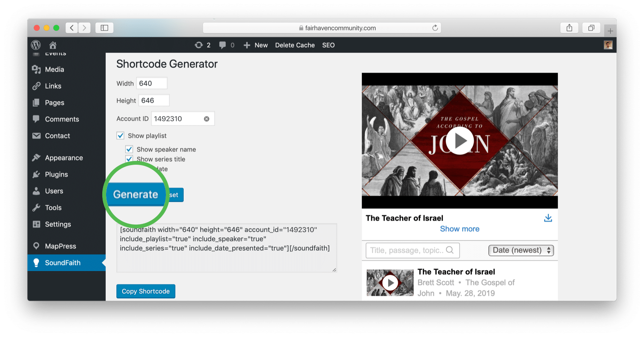
Task: Open the Settings menu item
Action: [58, 224]
